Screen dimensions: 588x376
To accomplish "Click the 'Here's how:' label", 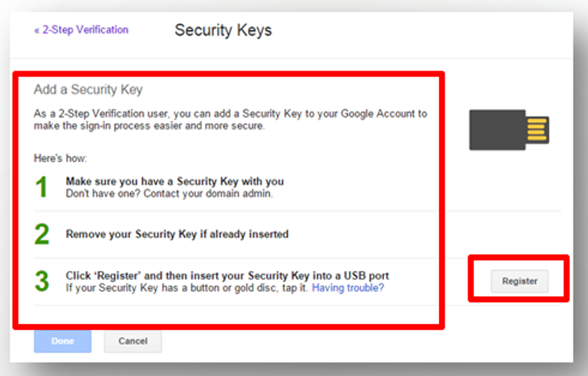I will (x=61, y=158).
